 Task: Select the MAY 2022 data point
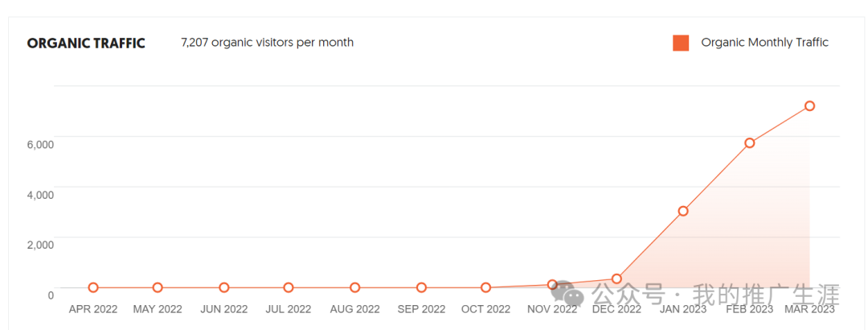click(158, 287)
